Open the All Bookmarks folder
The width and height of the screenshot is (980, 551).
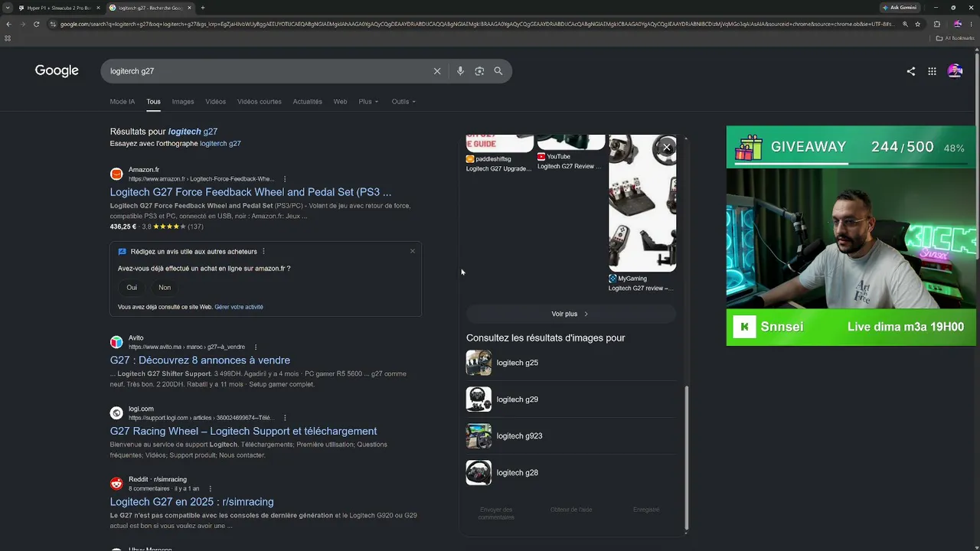[x=954, y=37]
